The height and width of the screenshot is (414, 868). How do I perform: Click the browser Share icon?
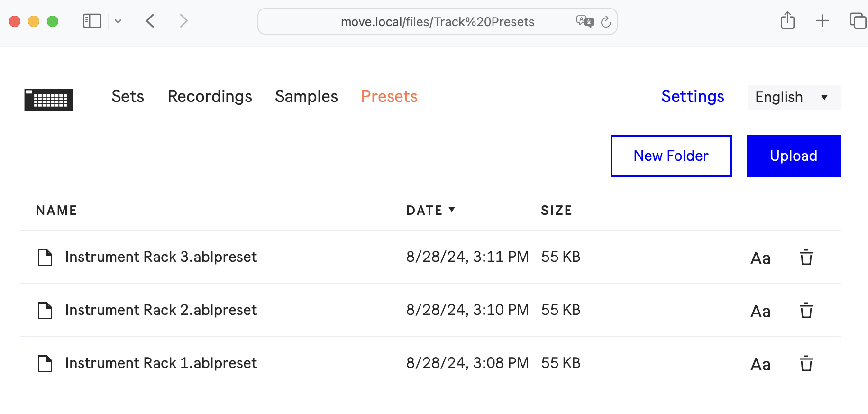pyautogui.click(x=787, y=21)
